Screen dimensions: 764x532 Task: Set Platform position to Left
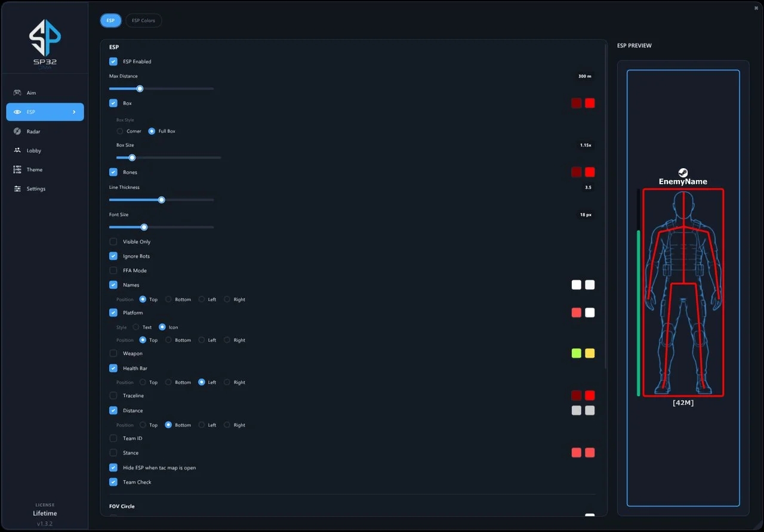[202, 340]
